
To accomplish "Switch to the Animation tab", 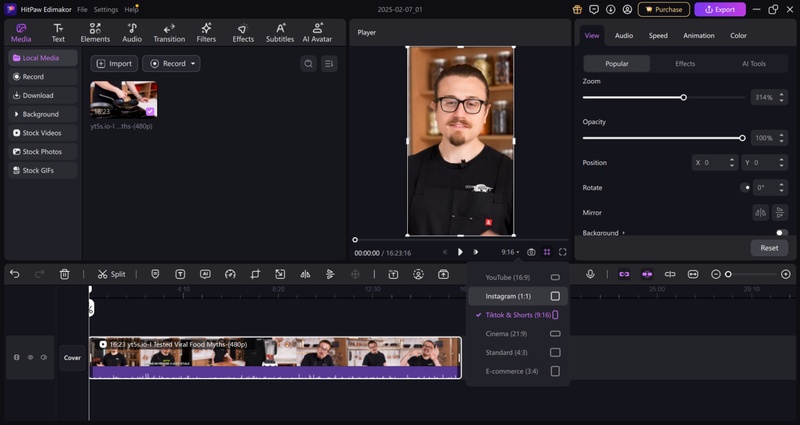I will [698, 35].
